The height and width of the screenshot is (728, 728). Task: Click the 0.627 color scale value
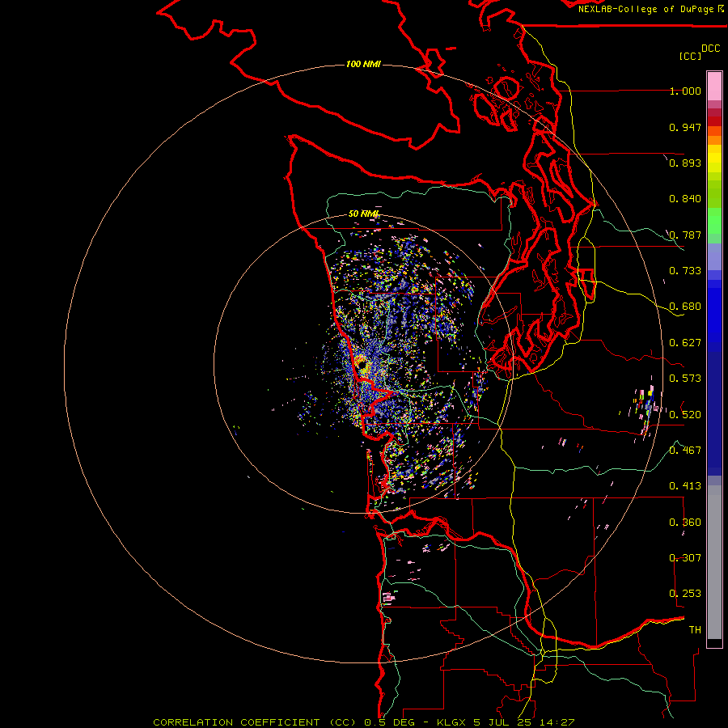pyautogui.click(x=685, y=343)
